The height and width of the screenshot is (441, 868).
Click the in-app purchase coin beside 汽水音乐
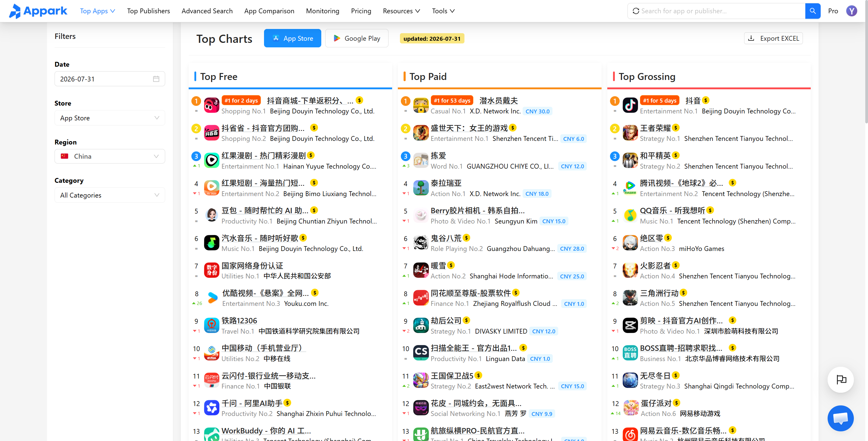303,238
